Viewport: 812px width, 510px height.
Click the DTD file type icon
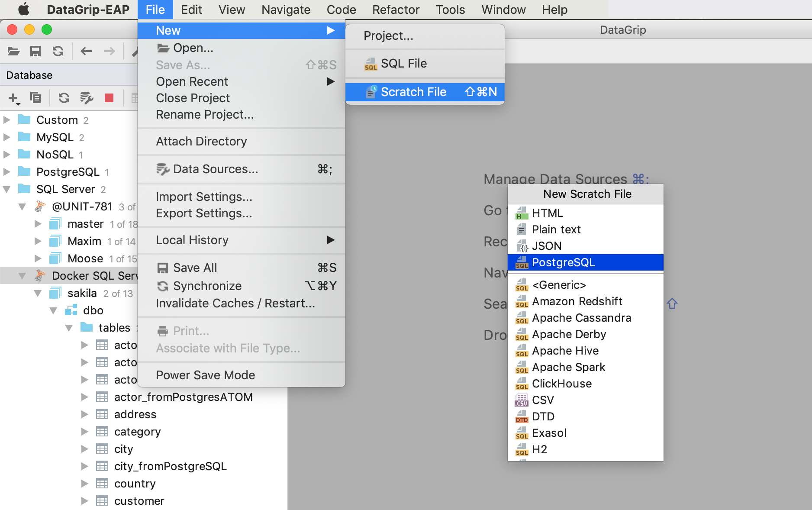[522, 416]
